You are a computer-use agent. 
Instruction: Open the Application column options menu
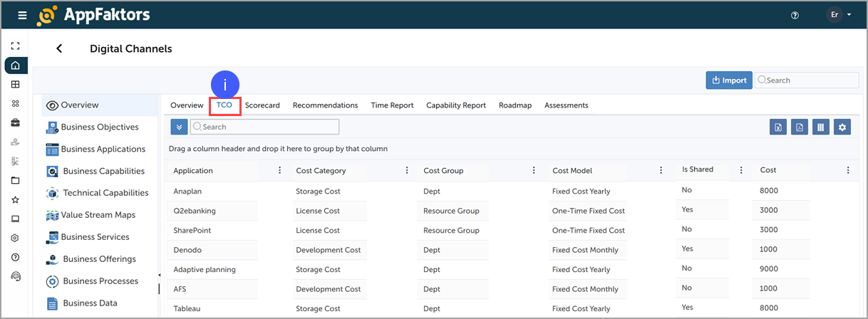(x=279, y=170)
